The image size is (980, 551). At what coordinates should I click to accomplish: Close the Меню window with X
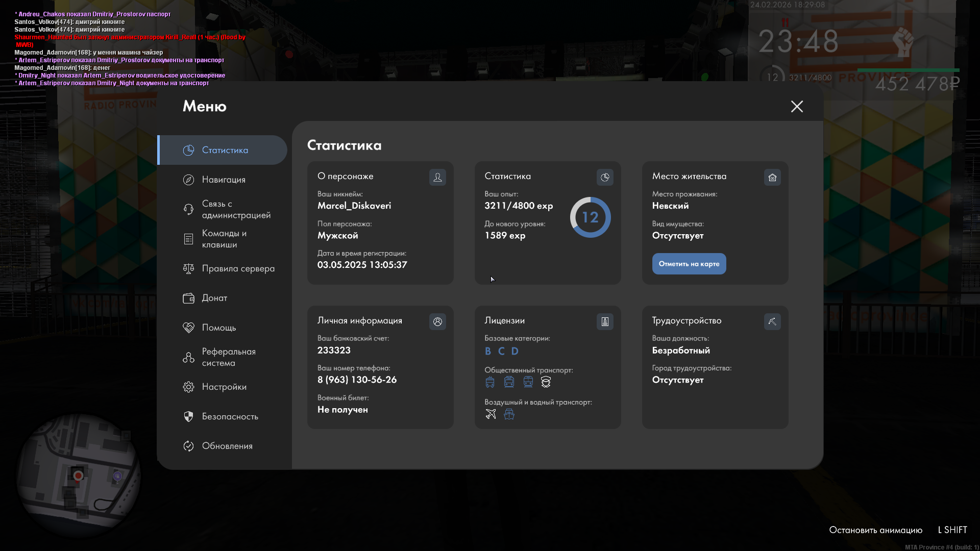[797, 106]
